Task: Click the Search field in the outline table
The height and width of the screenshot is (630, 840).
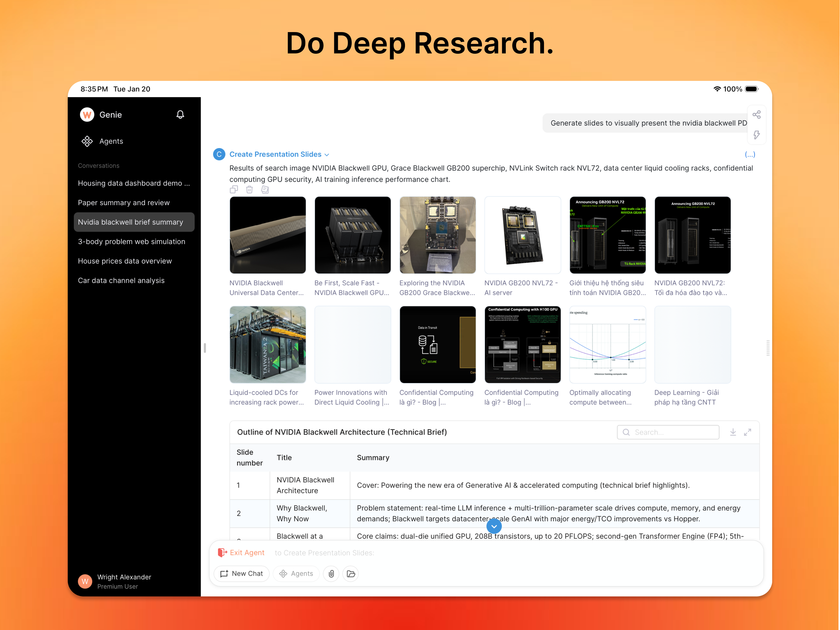Action: (668, 432)
